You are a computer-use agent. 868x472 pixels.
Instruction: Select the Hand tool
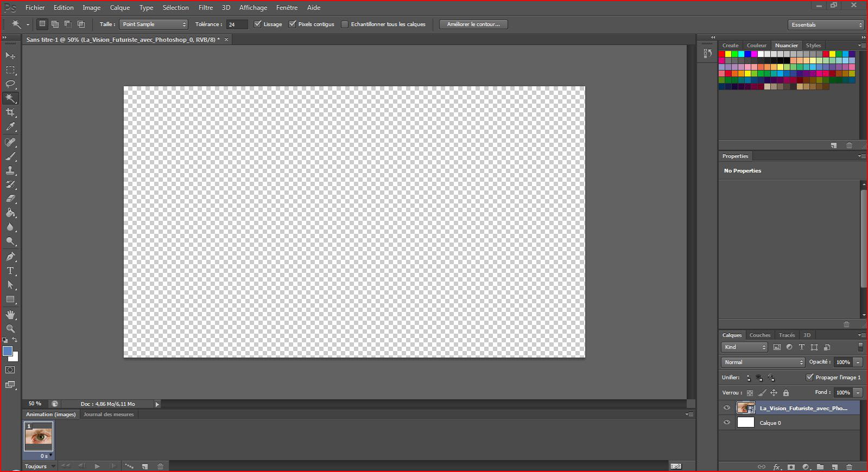tap(10, 315)
